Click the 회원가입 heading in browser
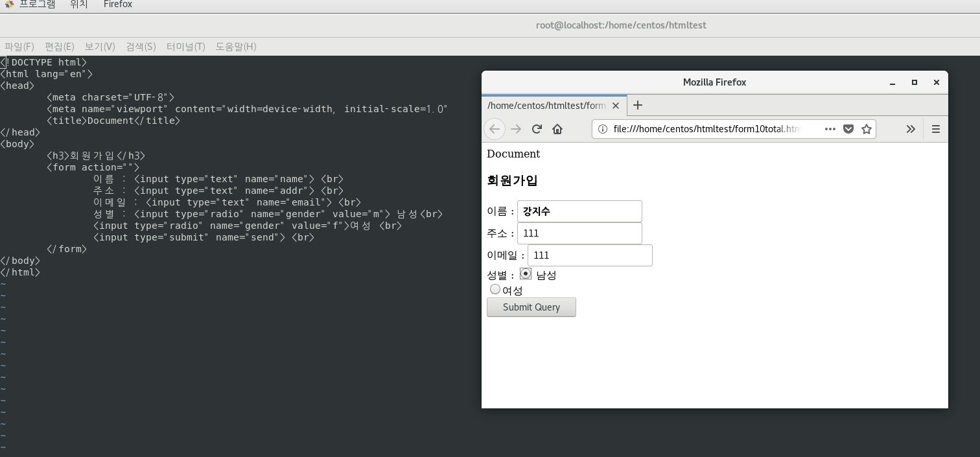This screenshot has height=457, width=980. 512,181
